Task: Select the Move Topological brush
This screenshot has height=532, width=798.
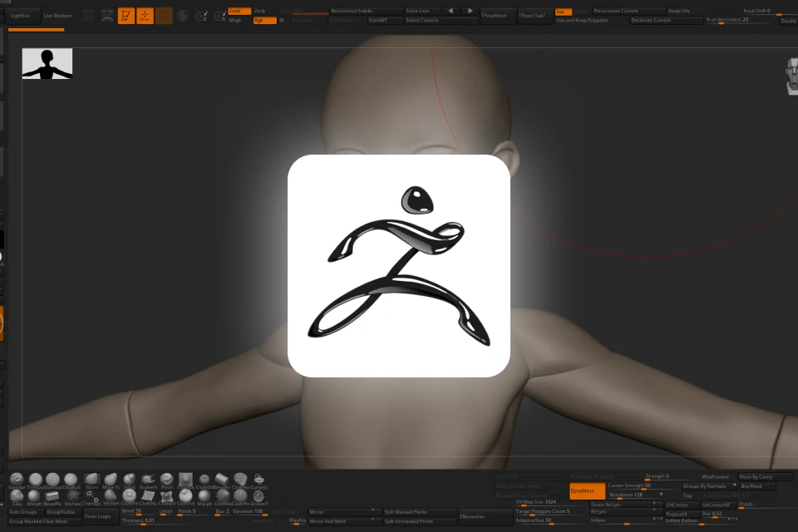Action: point(111,479)
